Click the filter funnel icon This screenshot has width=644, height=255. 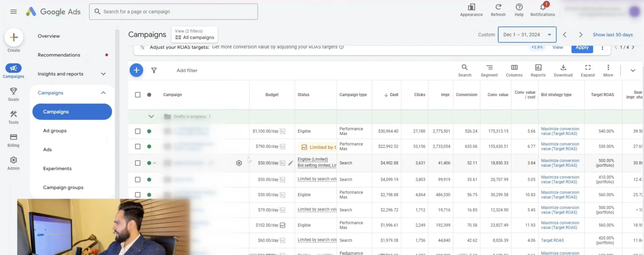(x=154, y=70)
